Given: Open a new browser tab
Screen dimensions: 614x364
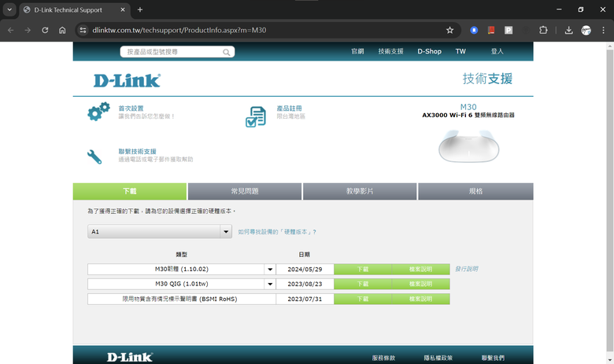Looking at the screenshot, I should point(140,9).
